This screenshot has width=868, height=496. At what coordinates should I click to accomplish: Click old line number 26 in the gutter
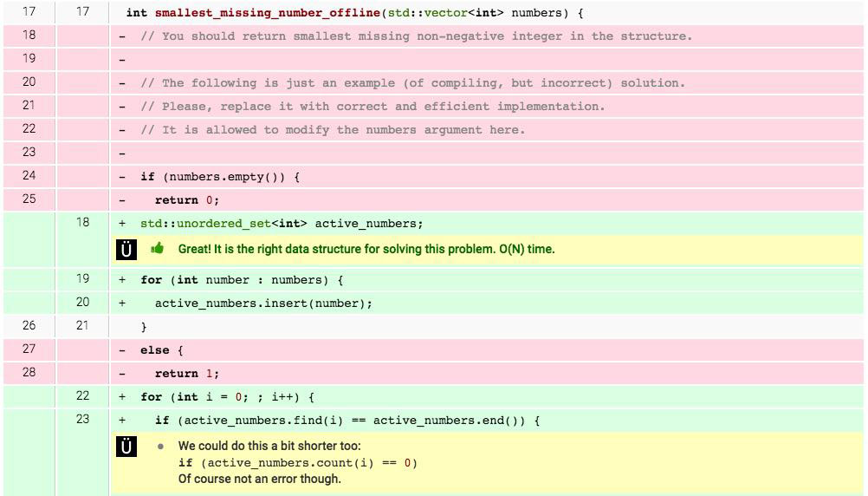click(x=29, y=326)
